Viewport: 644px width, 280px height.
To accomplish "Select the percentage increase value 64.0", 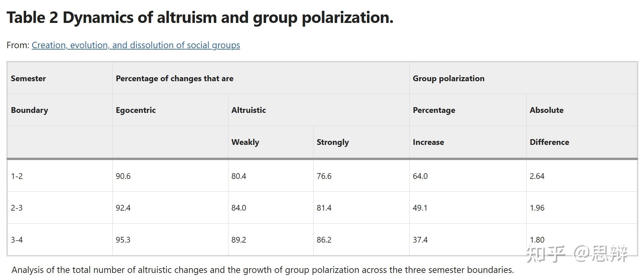I will coord(420,176).
